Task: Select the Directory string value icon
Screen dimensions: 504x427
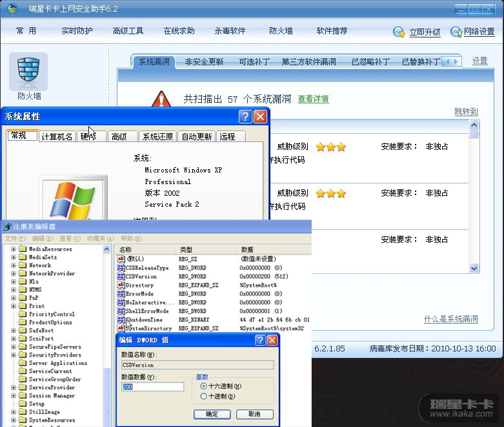Action: point(121,285)
